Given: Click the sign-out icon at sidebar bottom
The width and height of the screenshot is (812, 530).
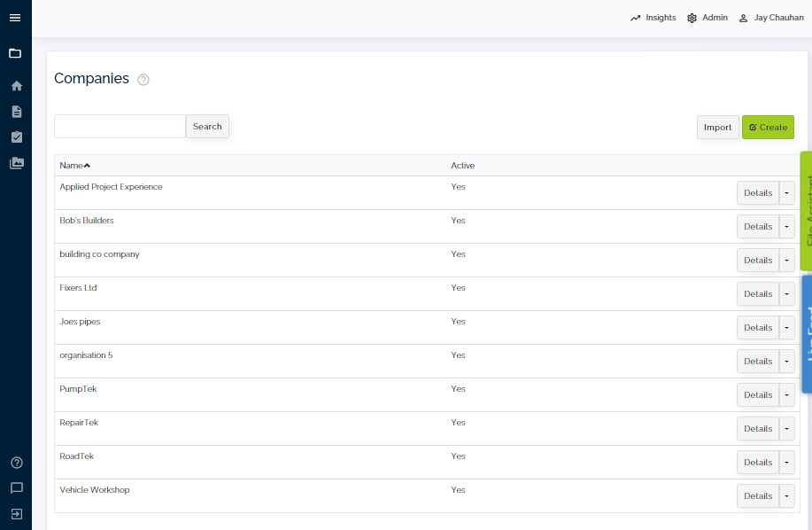Looking at the screenshot, I should coord(15,515).
